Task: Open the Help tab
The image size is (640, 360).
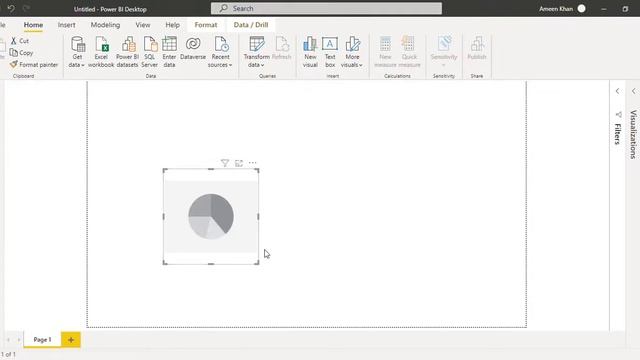Action: [172, 25]
